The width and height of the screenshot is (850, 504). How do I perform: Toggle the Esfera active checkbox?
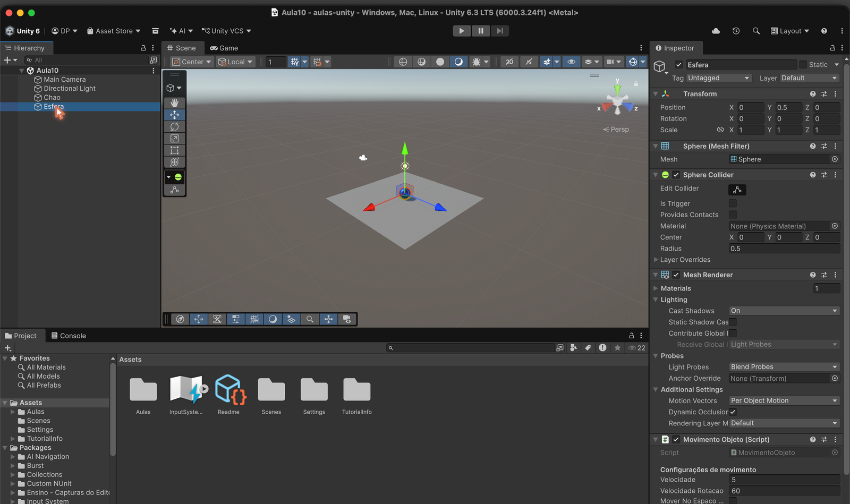[678, 65]
